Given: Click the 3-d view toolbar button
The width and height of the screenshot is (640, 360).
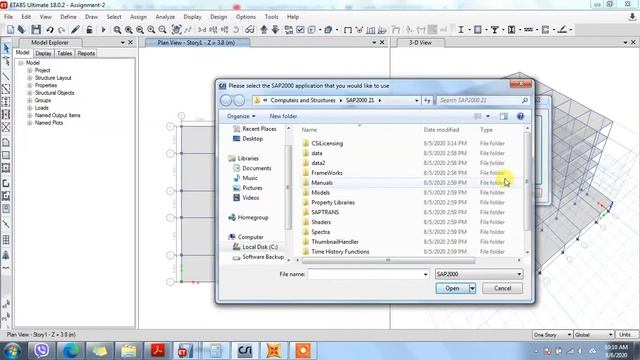Looking at the screenshot, I should tap(202, 30).
